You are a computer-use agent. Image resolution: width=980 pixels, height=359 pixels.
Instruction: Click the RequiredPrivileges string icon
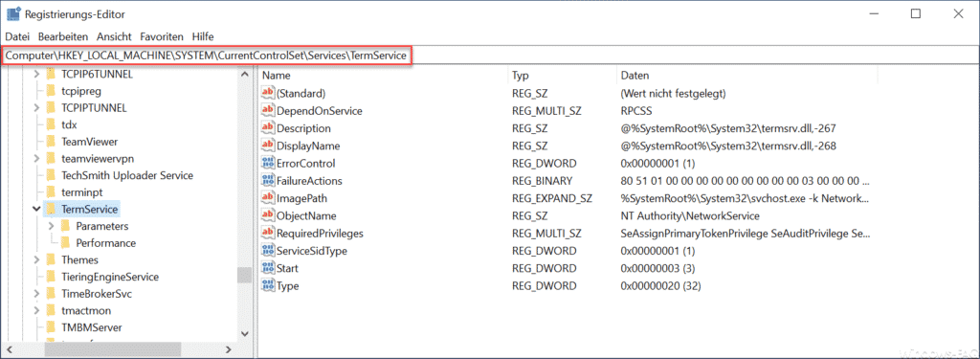point(268,234)
